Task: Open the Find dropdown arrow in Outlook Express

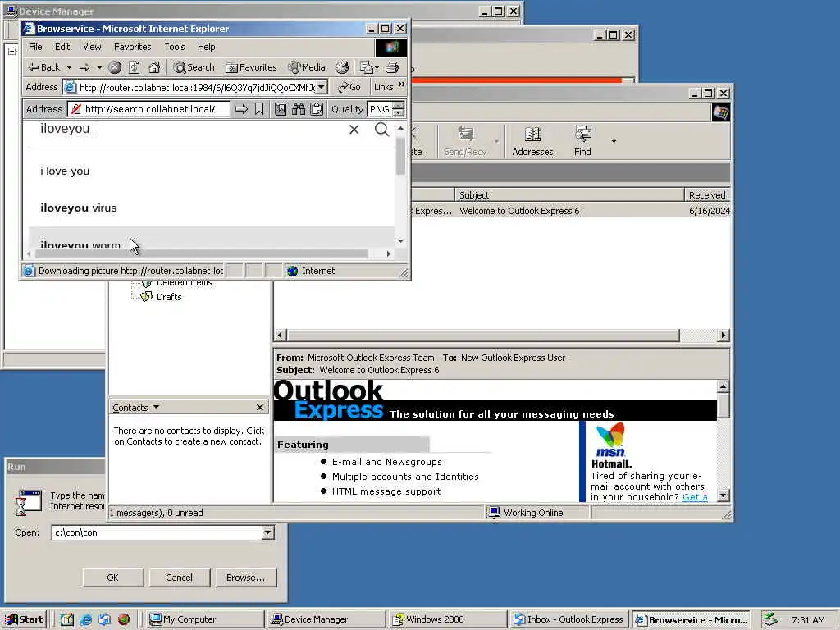Action: click(x=614, y=141)
